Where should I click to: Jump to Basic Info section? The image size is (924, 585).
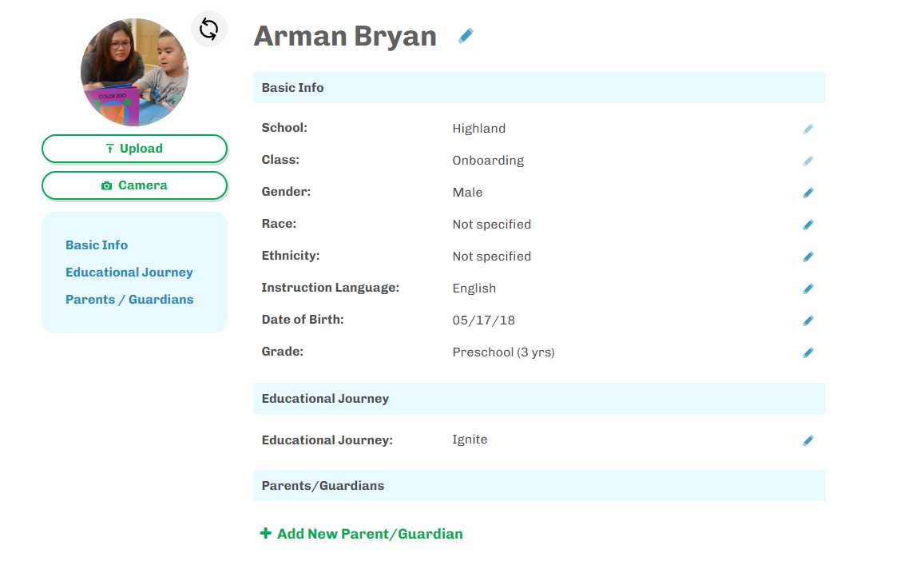(97, 245)
